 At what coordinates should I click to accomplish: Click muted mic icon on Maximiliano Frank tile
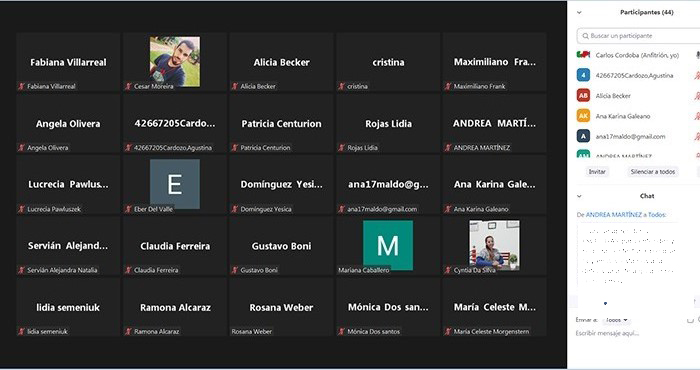(448, 86)
